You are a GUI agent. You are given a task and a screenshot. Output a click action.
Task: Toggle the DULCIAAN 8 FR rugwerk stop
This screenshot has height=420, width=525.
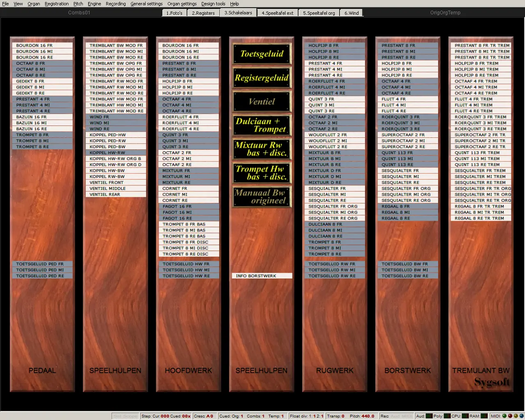tap(334, 224)
